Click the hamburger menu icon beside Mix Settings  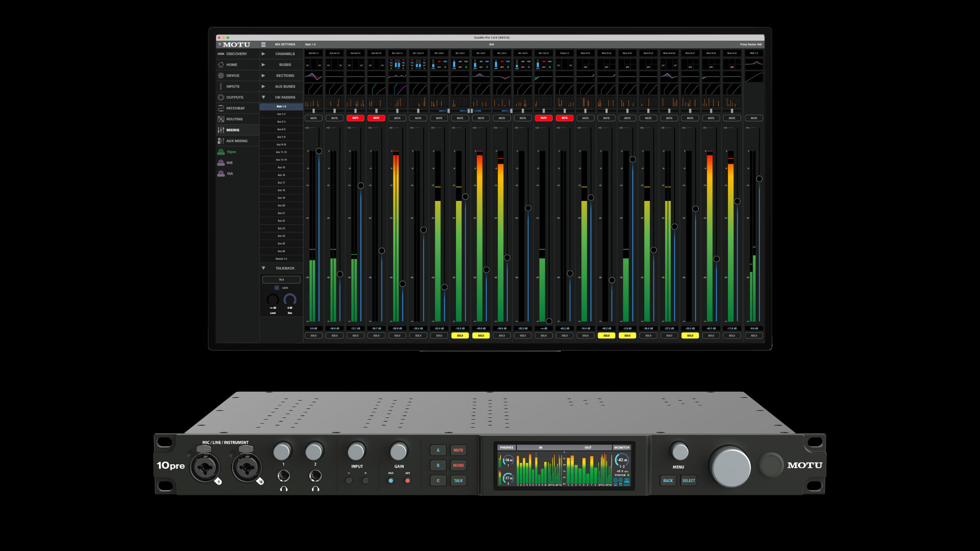click(x=263, y=44)
